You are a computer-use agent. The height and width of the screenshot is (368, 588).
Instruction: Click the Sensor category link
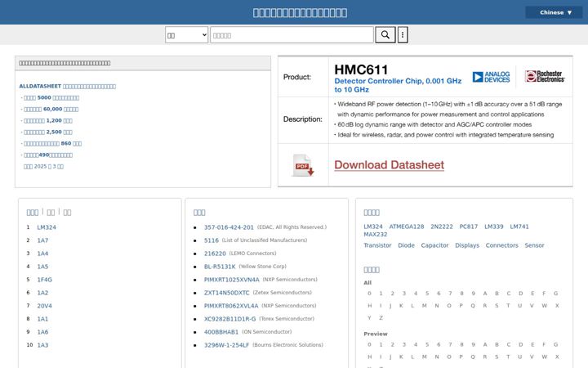point(534,245)
